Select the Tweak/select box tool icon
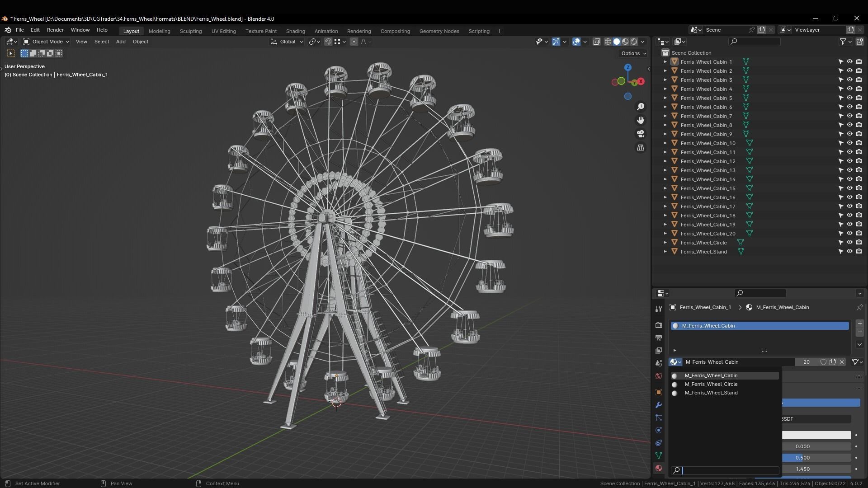Screen dimensions: 868x488 (x=11, y=53)
